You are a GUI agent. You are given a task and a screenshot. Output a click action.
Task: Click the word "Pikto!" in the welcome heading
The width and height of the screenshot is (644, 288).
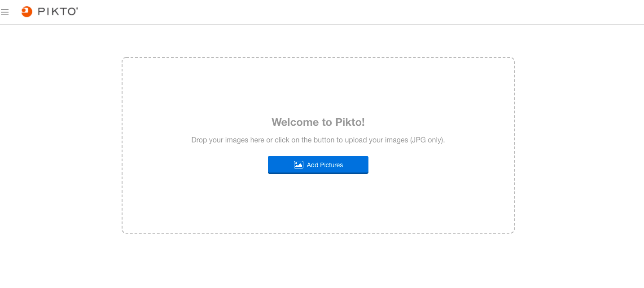click(x=350, y=122)
